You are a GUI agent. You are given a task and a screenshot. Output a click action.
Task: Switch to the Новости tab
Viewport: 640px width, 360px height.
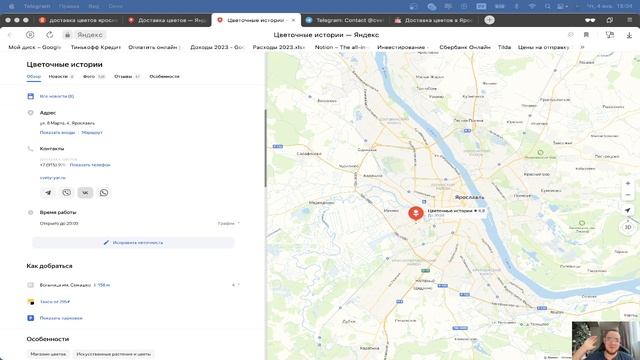tap(61, 76)
